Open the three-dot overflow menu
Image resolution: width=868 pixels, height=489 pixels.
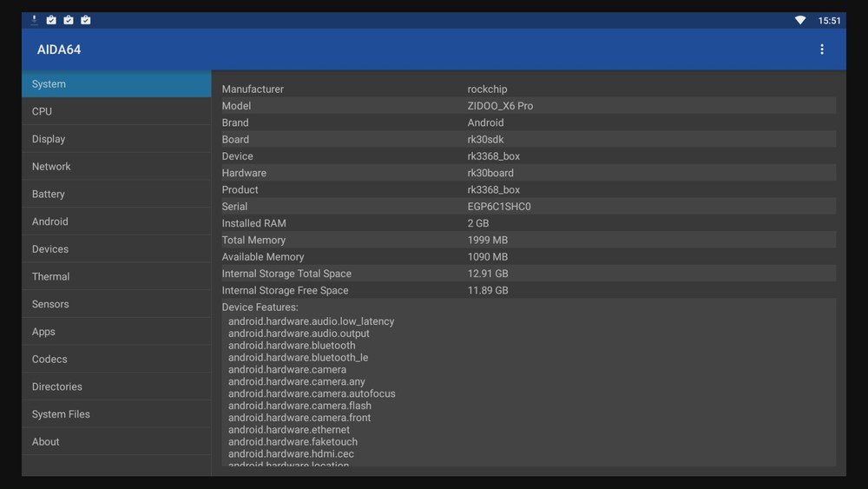point(821,50)
